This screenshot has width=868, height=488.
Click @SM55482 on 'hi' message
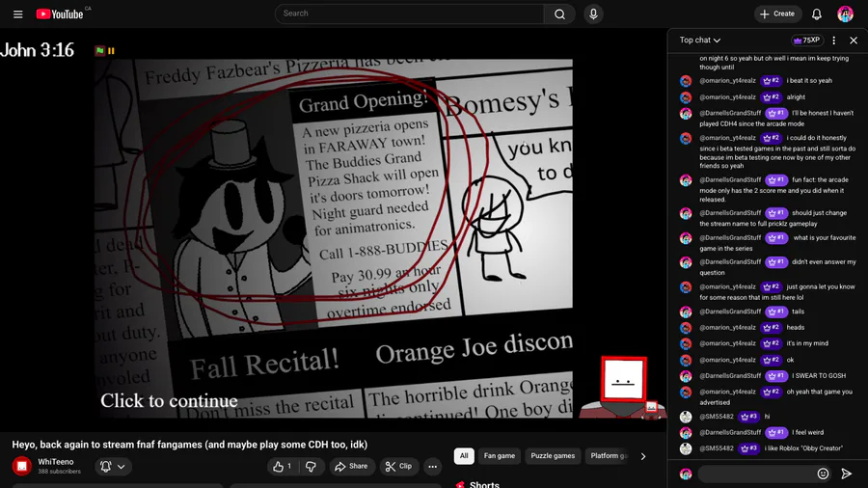(716, 417)
